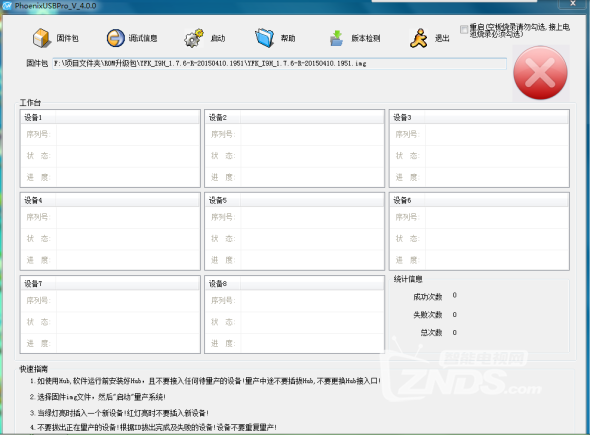Open 调试信息 debug info icon
Image resolution: width=590 pixels, height=435 pixels.
click(x=116, y=38)
